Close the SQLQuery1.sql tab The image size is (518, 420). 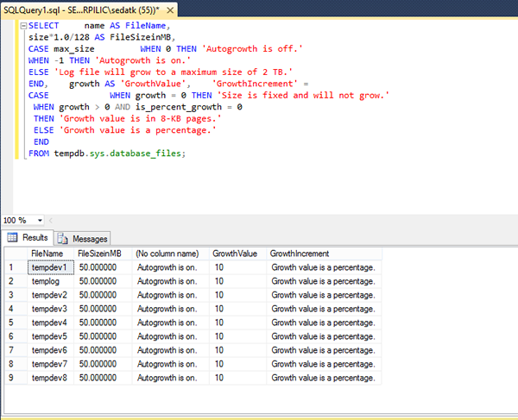pos(170,10)
